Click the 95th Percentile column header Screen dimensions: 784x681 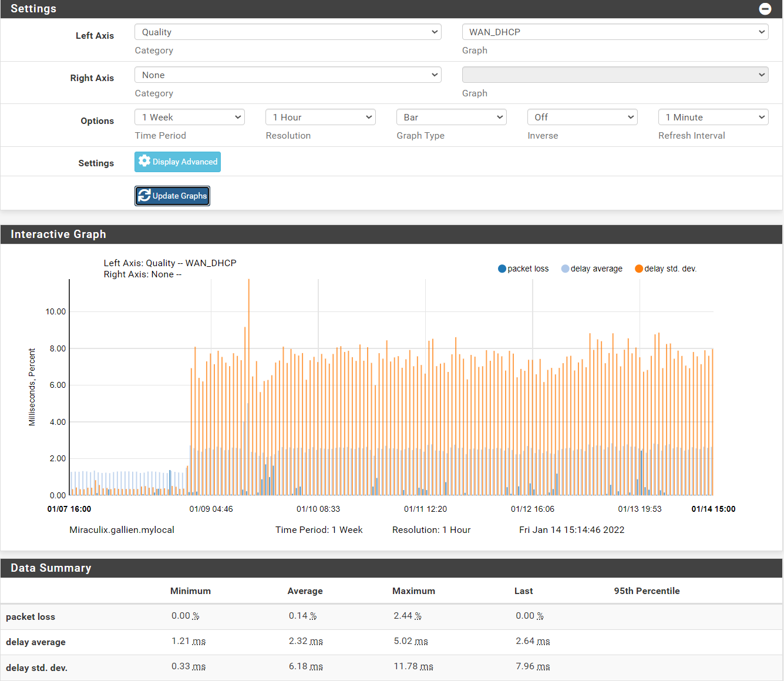click(x=647, y=591)
